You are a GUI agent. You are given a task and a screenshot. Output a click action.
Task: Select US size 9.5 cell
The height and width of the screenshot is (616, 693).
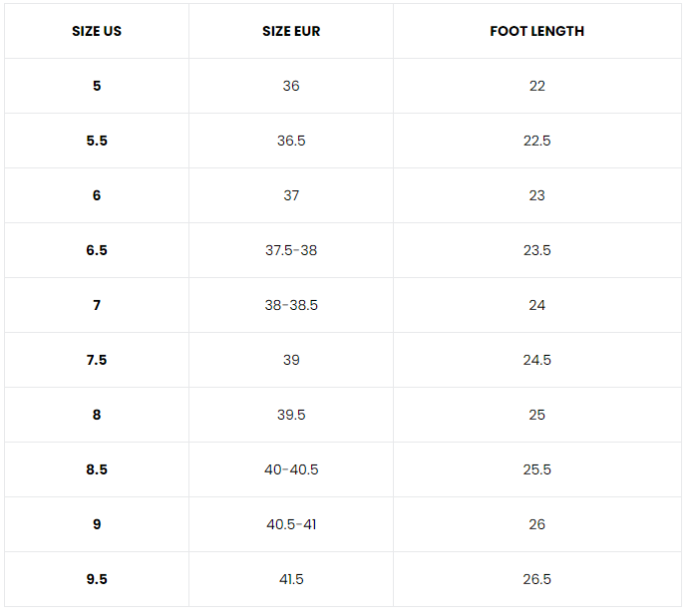pos(97,579)
